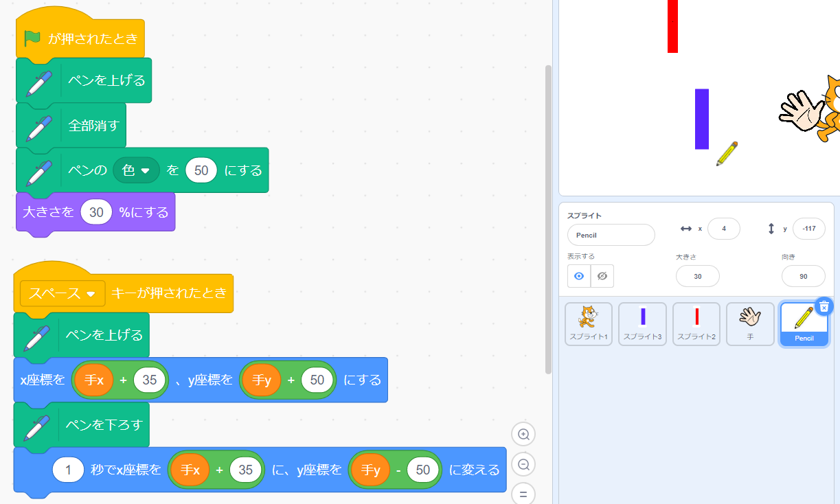Hide the sprite using crossed-eye button

pos(602,276)
